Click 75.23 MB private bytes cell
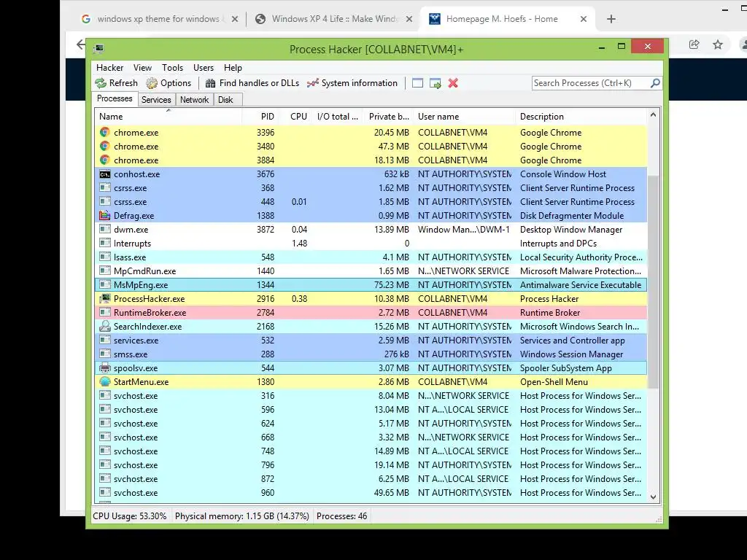 coord(391,285)
